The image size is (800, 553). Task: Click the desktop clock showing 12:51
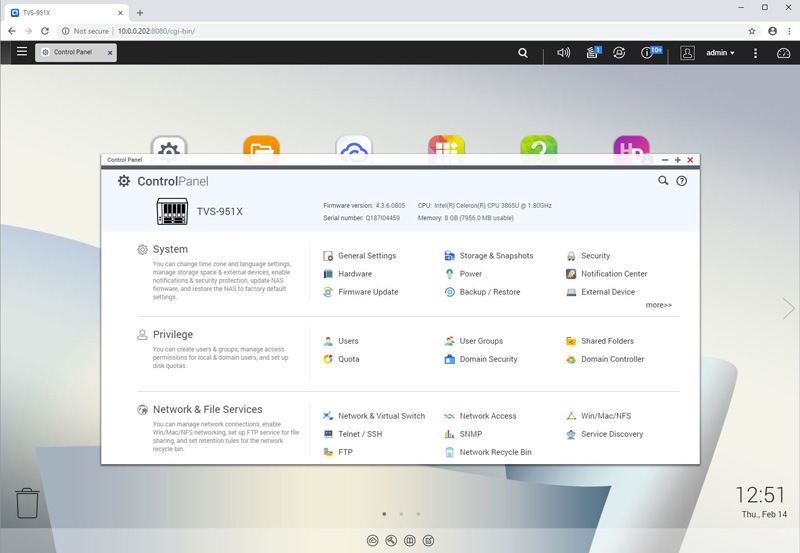760,495
